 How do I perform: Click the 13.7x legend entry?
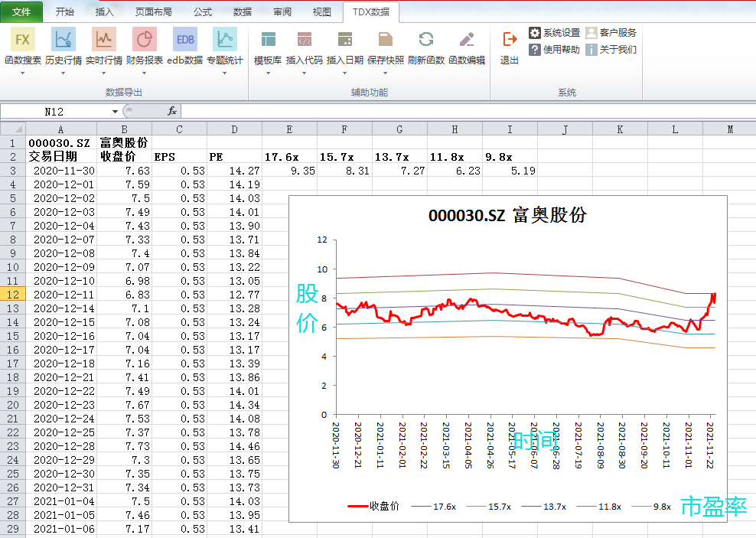point(544,507)
